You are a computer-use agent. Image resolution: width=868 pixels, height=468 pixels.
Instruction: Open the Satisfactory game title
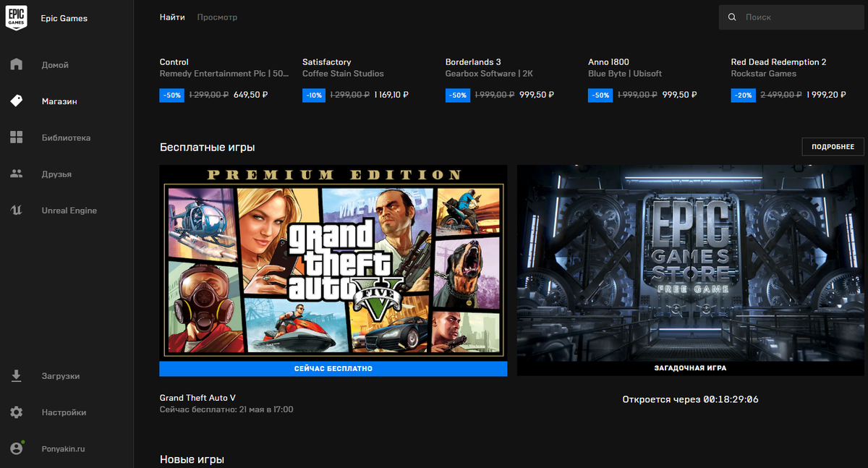point(327,62)
